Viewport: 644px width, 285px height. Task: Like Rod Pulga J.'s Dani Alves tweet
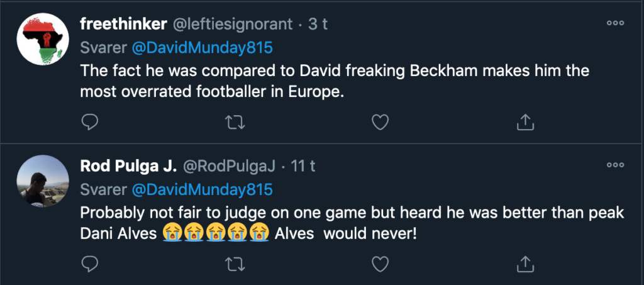[x=380, y=263]
